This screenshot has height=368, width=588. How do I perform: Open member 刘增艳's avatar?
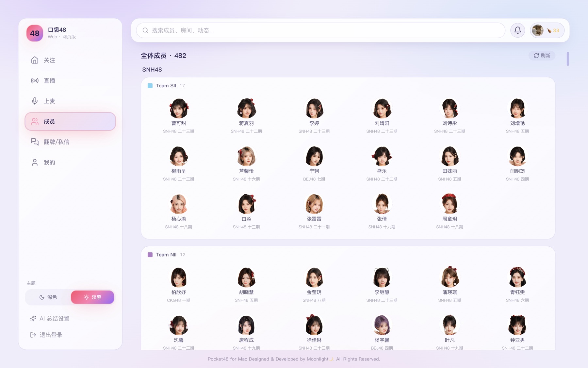point(517,108)
